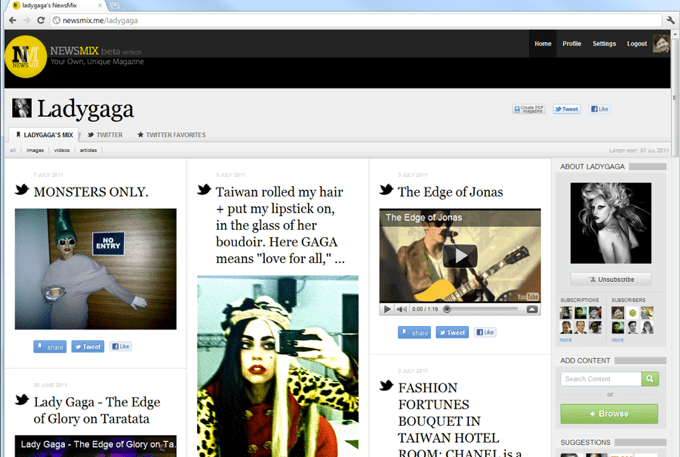Image resolution: width=680 pixels, height=457 pixels.
Task: Click the browser back arrow
Action: tap(13, 20)
